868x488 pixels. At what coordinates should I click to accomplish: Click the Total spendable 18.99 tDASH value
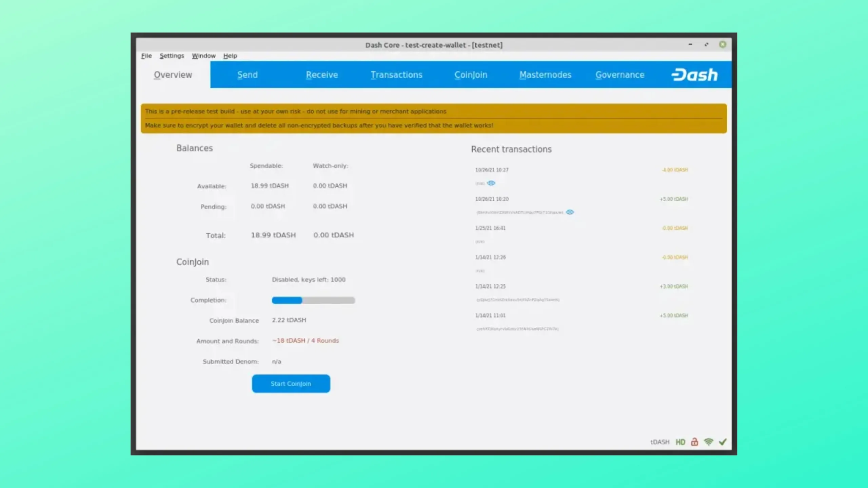[273, 235]
